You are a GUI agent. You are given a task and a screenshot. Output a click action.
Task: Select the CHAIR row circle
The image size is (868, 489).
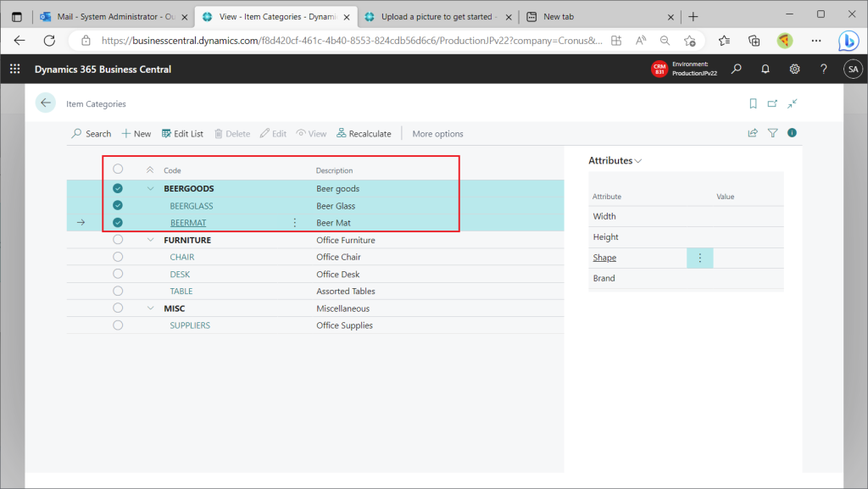[118, 257]
